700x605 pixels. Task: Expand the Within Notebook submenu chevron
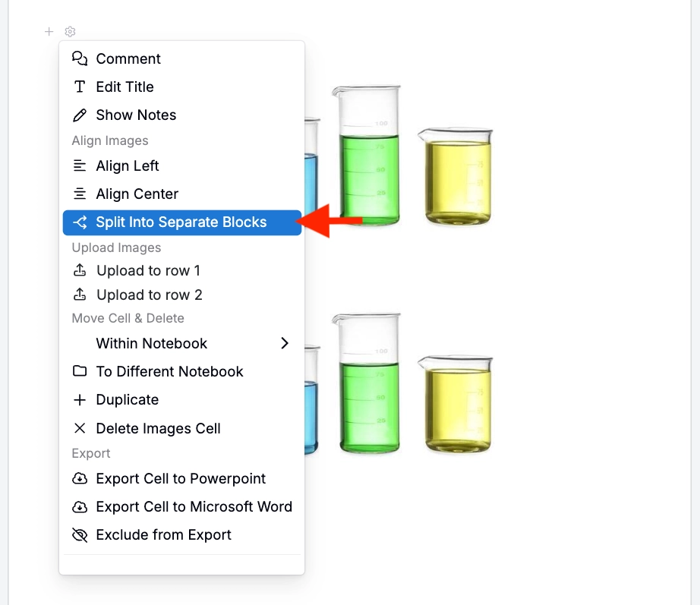pos(285,343)
